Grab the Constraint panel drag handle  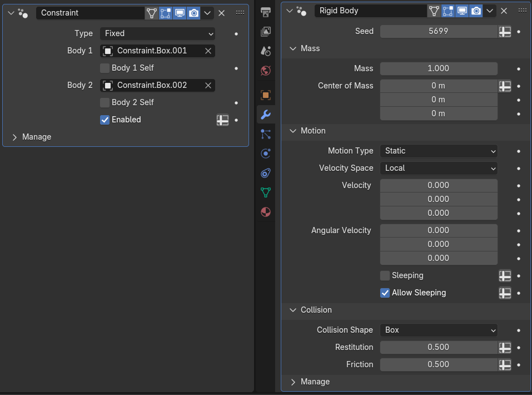pos(240,13)
